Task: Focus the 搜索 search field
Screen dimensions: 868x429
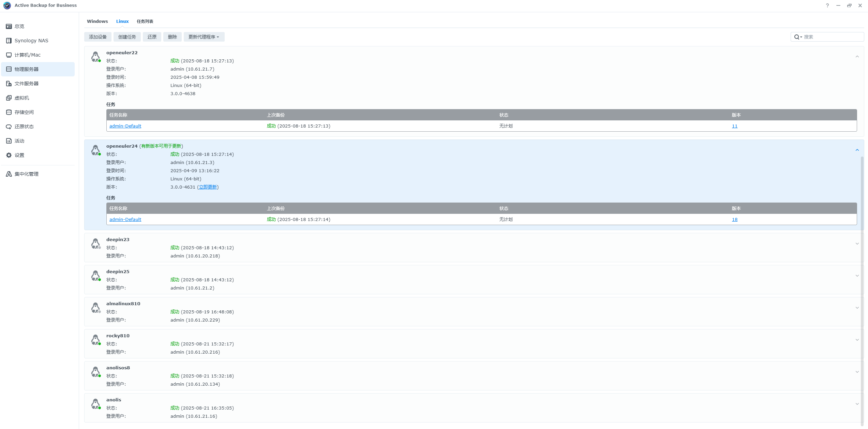Action: (x=833, y=37)
